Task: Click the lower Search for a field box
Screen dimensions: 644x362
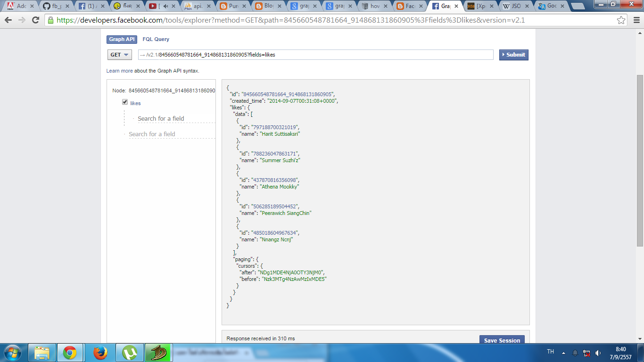Action: click(172, 134)
